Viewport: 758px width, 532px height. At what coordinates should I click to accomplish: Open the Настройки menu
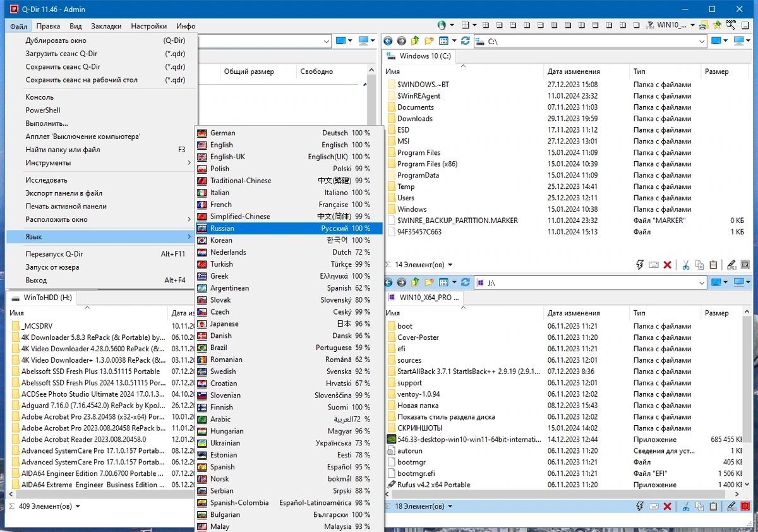pyautogui.click(x=149, y=26)
